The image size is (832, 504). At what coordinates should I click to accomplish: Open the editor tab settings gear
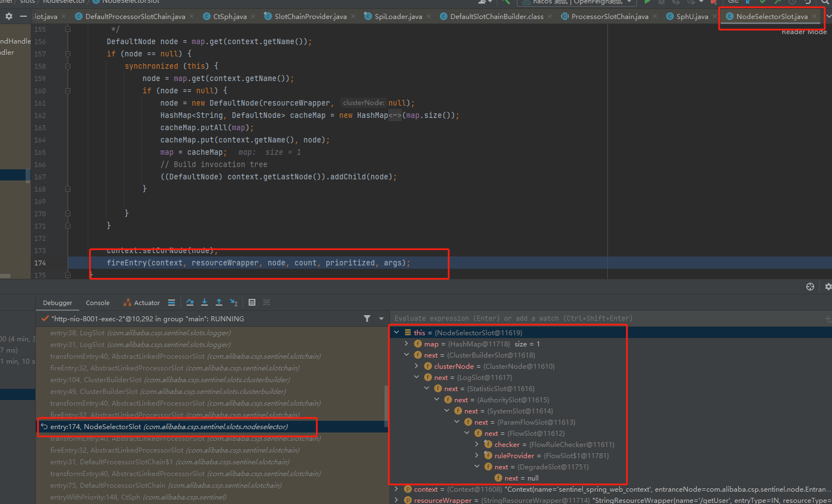[x=9, y=16]
